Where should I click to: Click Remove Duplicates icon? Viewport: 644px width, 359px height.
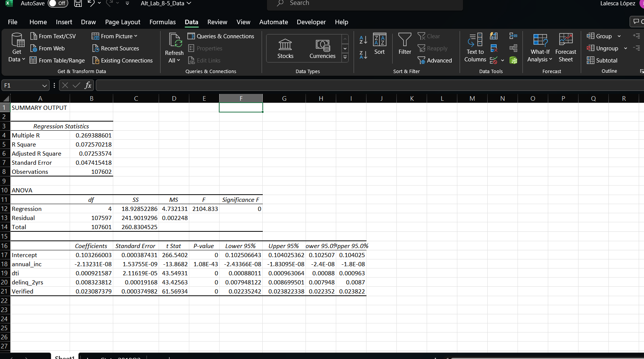click(x=494, y=48)
